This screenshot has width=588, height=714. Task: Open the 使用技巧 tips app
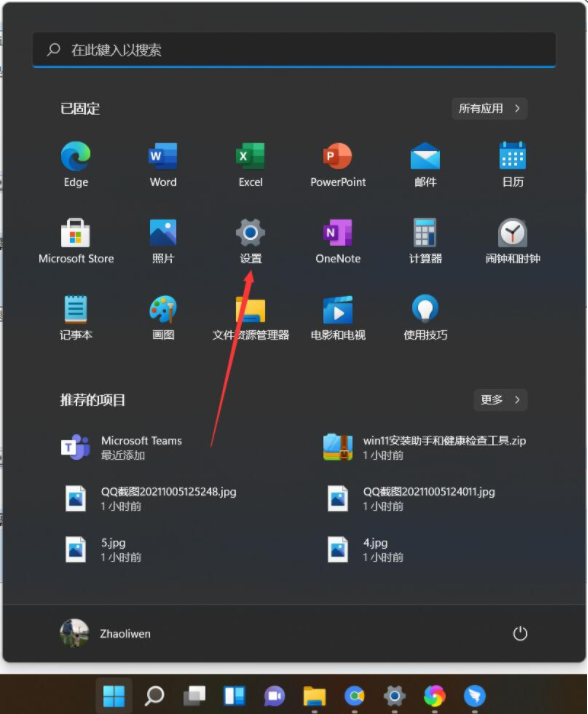(425, 318)
